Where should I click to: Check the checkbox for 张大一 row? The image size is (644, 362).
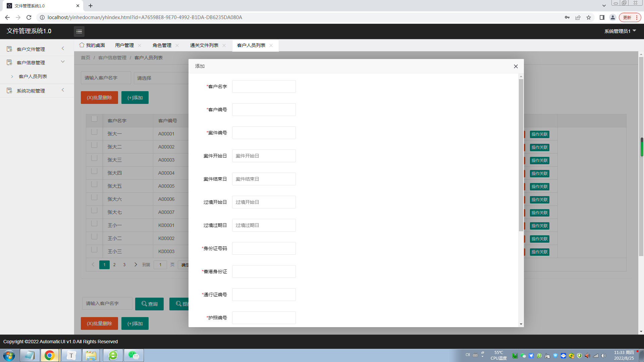(94, 132)
